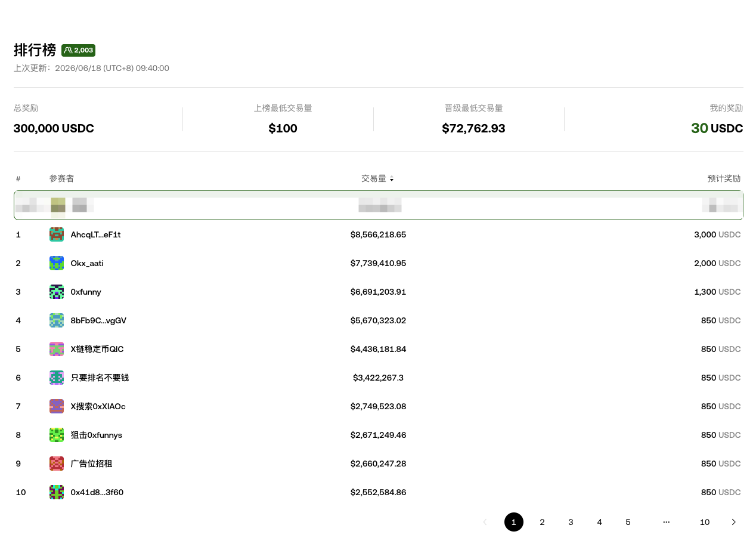Click reward 1,300 USDC

point(717,292)
